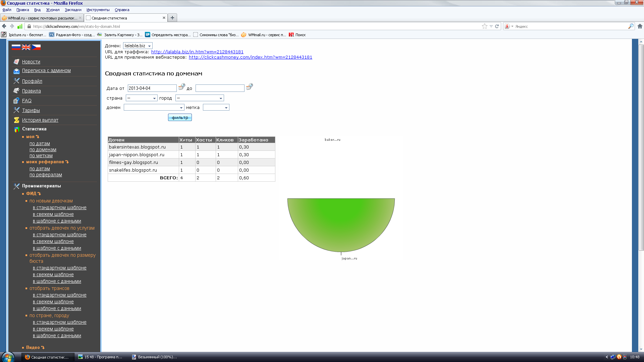Click the page vertical scrollbar
Image resolution: width=644 pixels, height=362 pixels.
641,147
